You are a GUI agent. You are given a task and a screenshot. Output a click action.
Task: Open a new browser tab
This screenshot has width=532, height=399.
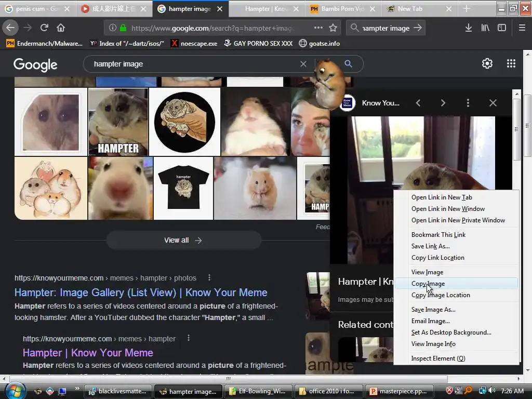coord(467,8)
